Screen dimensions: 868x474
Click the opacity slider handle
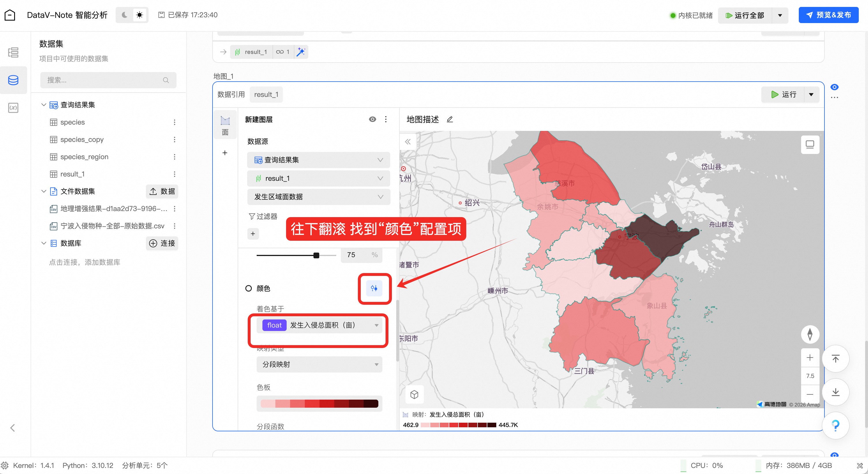pos(316,255)
